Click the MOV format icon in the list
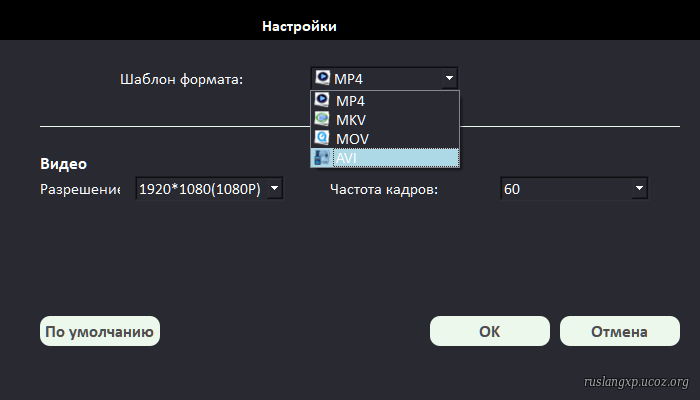This screenshot has height=400, width=700. click(x=322, y=138)
